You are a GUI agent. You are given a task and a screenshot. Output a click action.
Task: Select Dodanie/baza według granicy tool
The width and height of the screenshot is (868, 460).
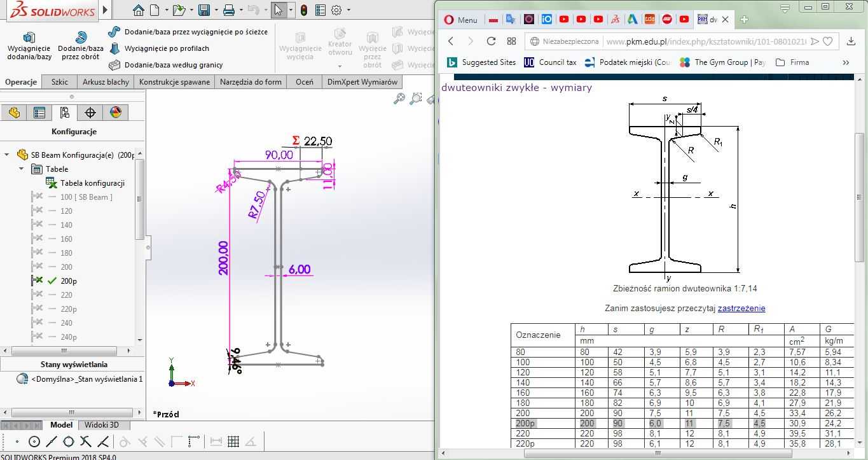tap(166, 65)
